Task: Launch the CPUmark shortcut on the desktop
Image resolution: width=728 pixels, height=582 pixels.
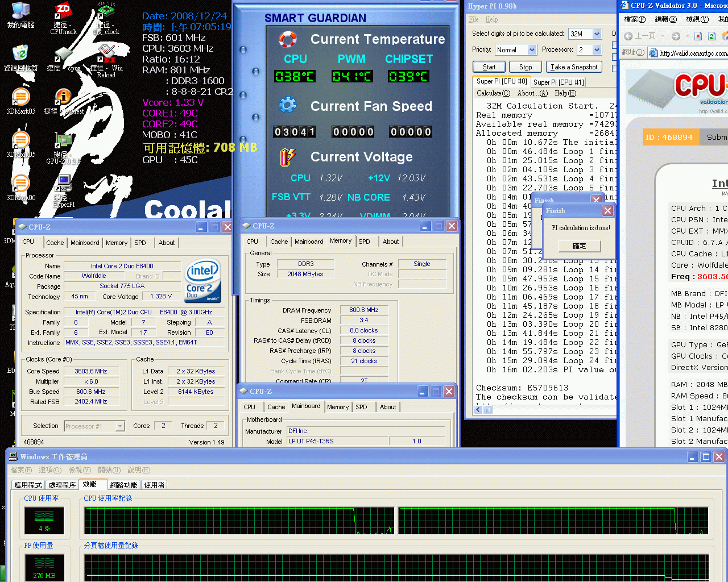Action: 63,11
